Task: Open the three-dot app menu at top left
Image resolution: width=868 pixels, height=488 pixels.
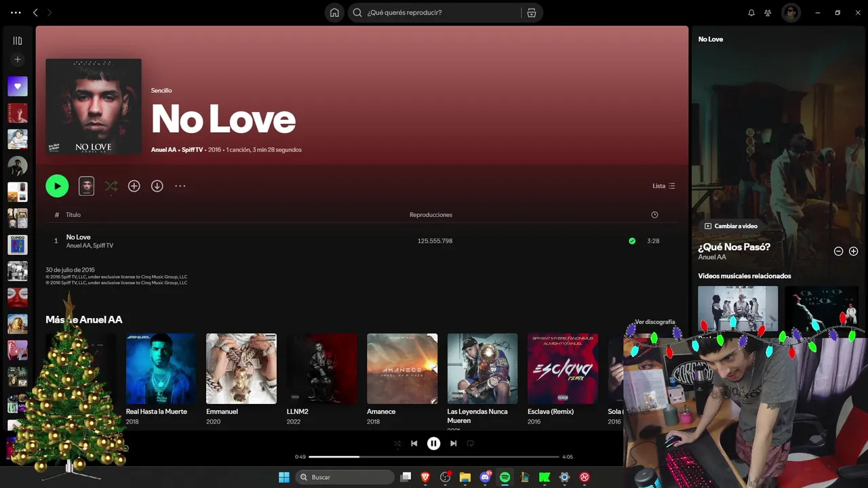Action: [x=16, y=12]
